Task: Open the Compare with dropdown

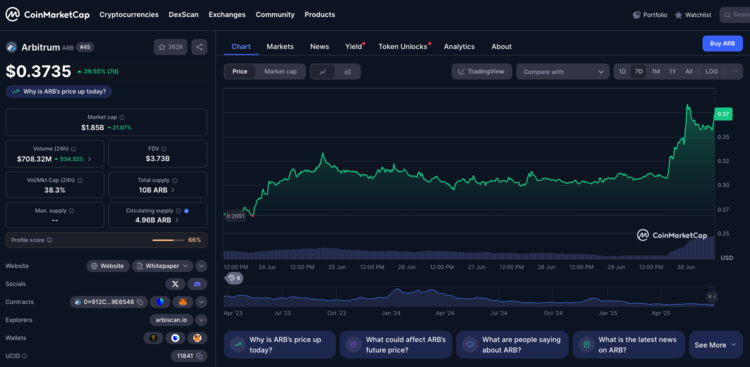Action: 562,72
